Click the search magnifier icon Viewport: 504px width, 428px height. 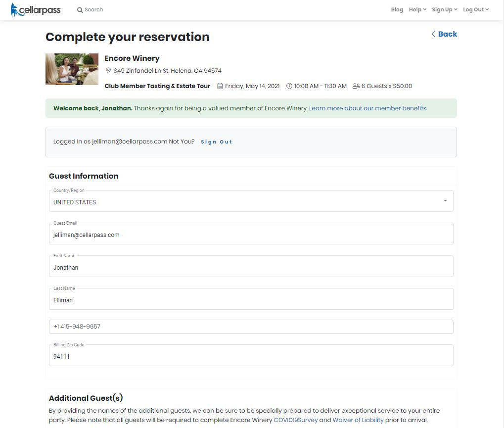80,10
